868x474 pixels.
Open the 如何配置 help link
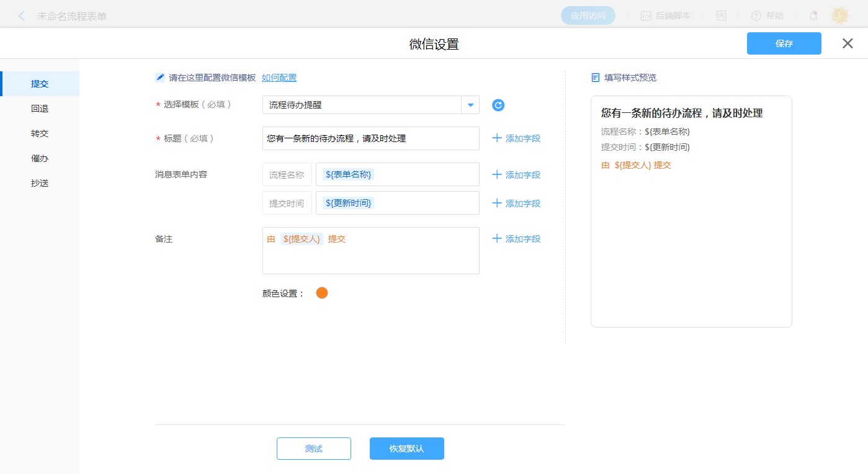click(x=279, y=78)
